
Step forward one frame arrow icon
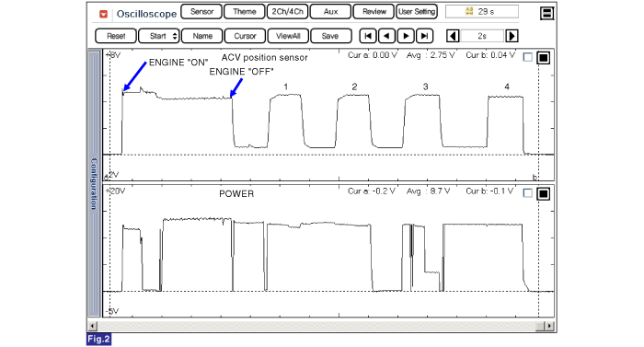coord(406,36)
